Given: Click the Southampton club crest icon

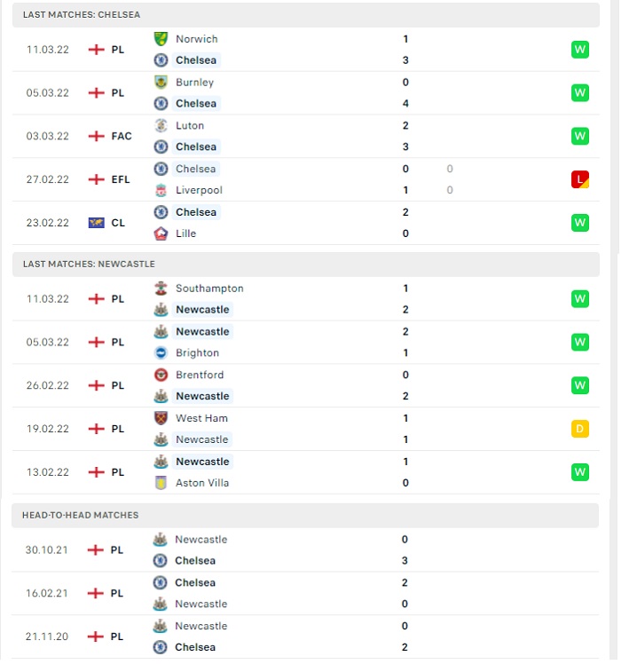Looking at the screenshot, I should 161,289.
